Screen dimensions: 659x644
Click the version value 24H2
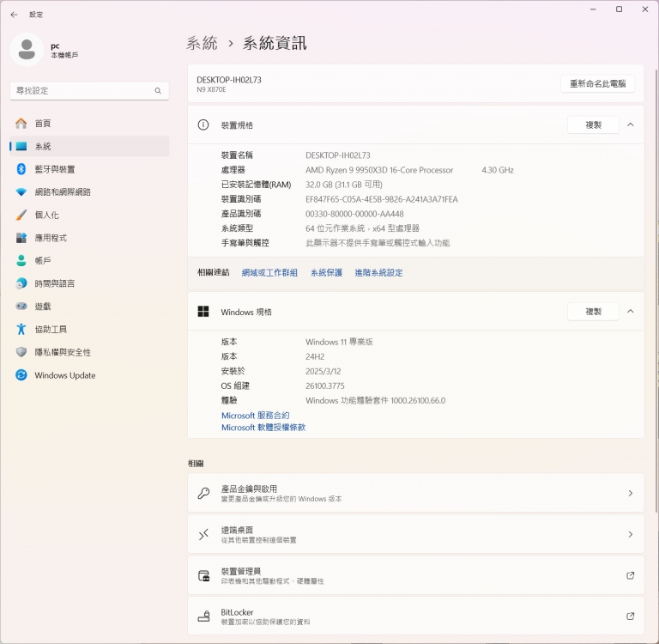(x=315, y=356)
